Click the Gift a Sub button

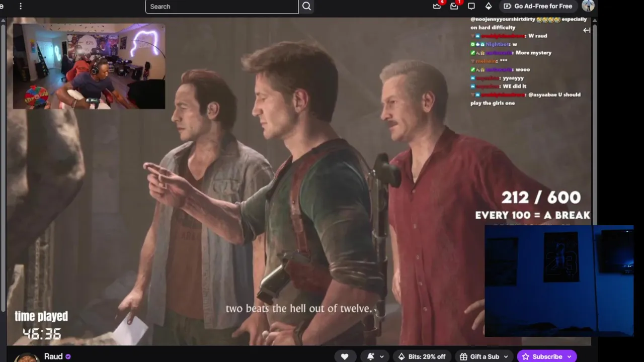pyautogui.click(x=480, y=356)
